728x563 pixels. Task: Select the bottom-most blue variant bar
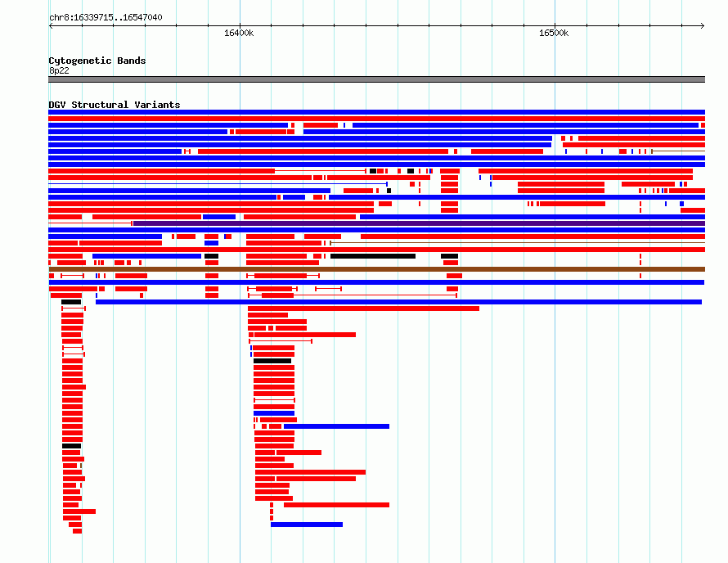tap(307, 525)
